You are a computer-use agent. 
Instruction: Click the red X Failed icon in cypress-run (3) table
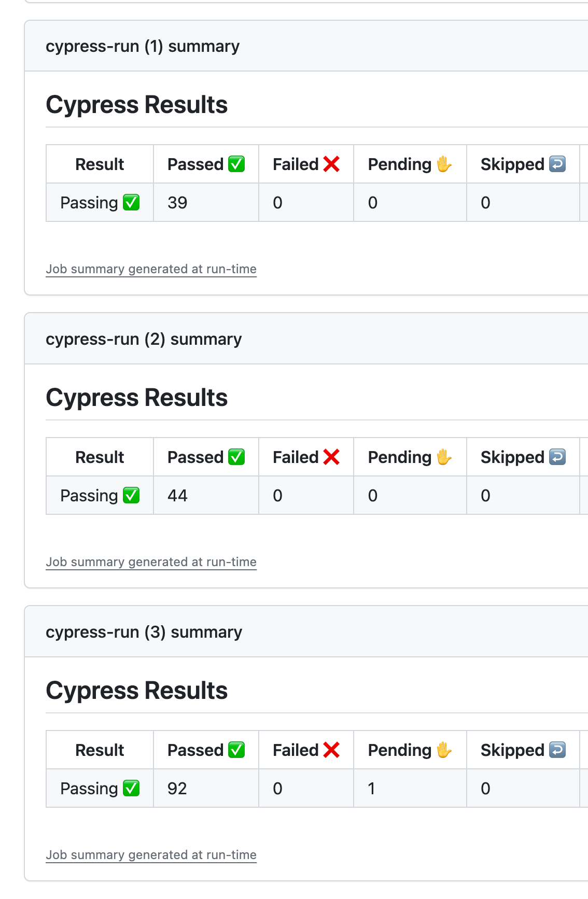coord(331,750)
